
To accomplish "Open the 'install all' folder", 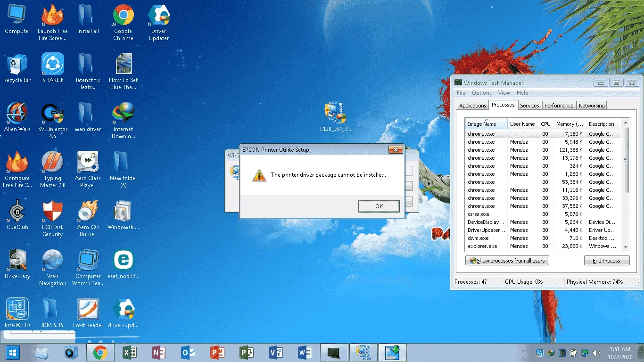I will click(x=88, y=19).
